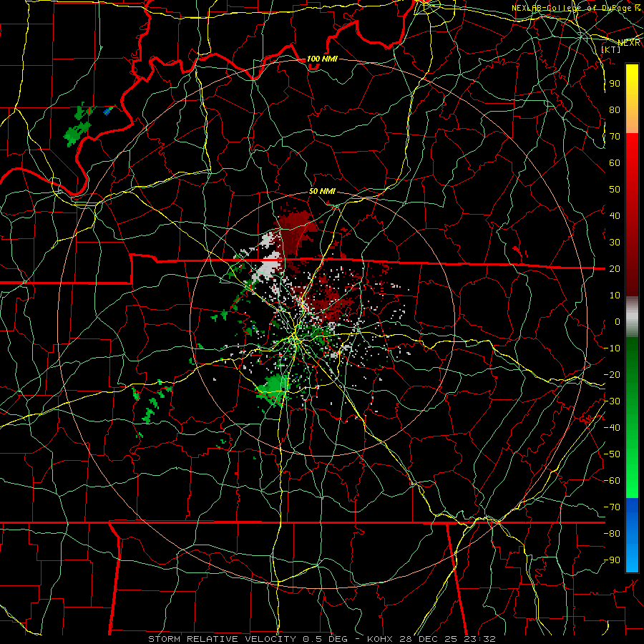Click the 50 value on the velocity scale
This screenshot has width=644, height=644.
[x=615, y=190]
